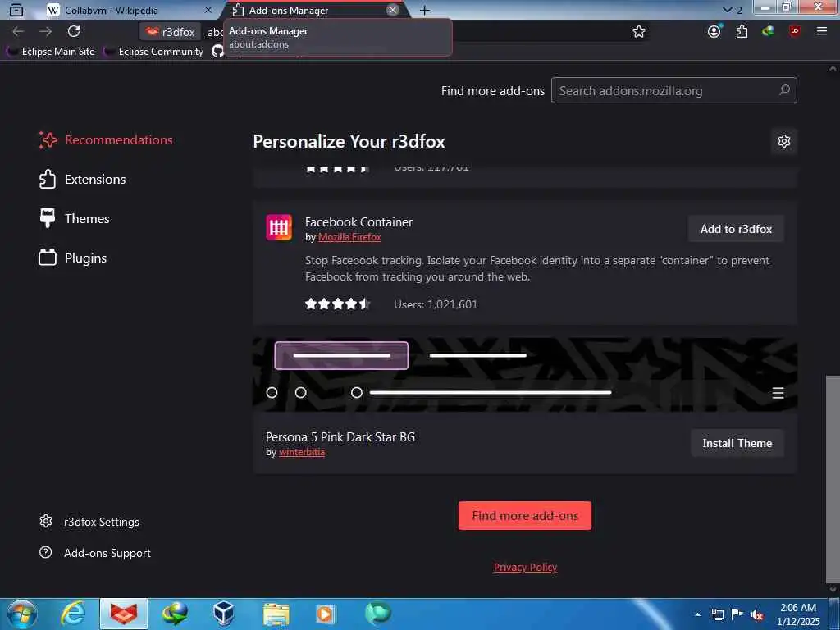Open VirtualBox from the taskbar
840x630 pixels.
(224, 614)
